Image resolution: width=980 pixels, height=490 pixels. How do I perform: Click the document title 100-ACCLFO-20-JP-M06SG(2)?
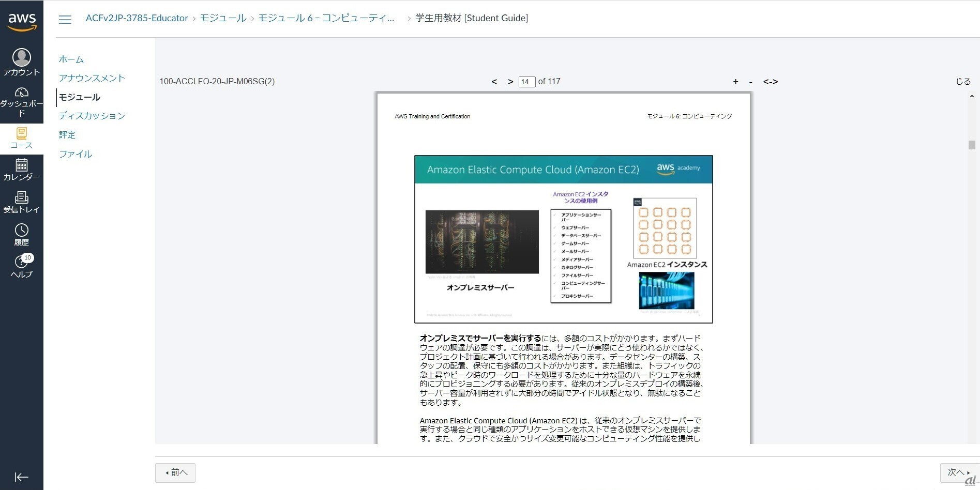click(217, 82)
